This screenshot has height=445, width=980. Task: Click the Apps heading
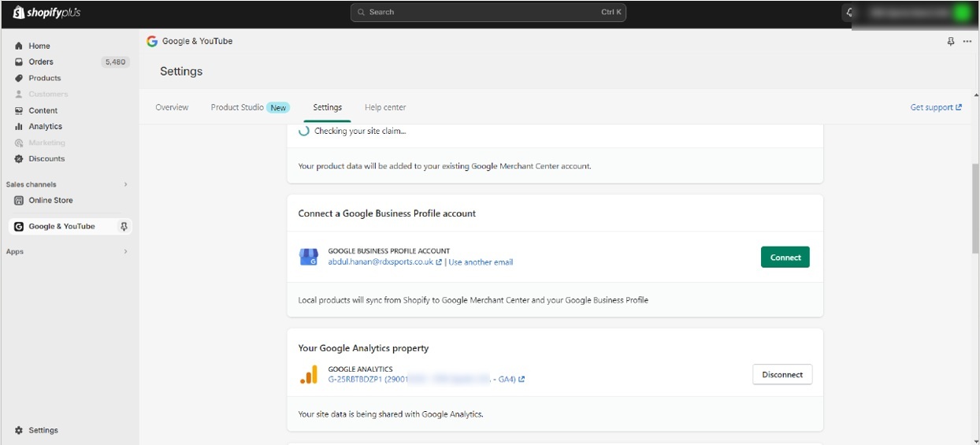15,251
